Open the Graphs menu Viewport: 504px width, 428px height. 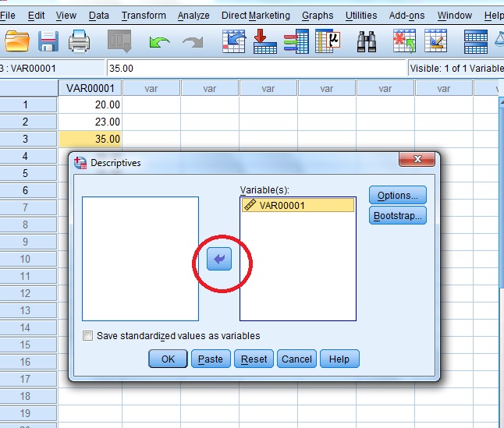pyautogui.click(x=318, y=16)
